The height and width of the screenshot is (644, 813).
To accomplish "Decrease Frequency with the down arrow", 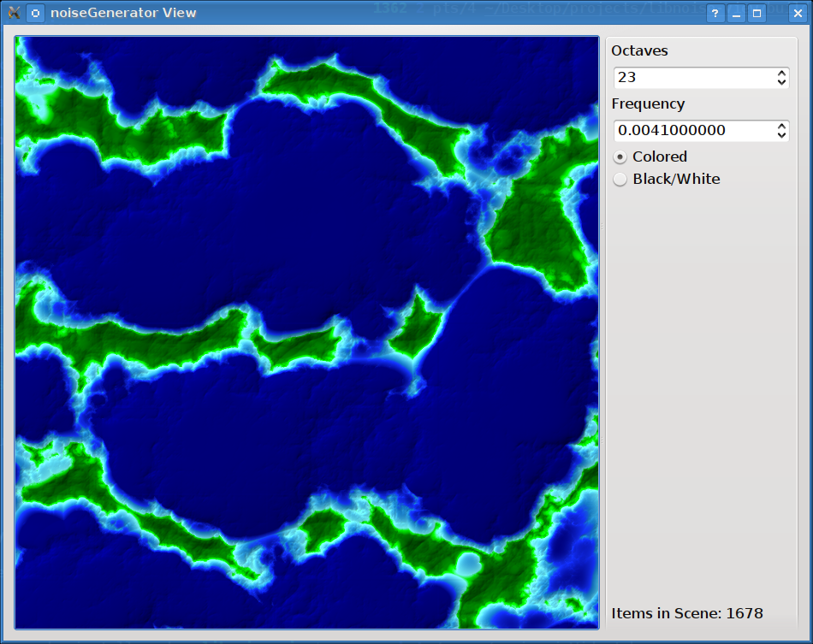I will pos(781,135).
